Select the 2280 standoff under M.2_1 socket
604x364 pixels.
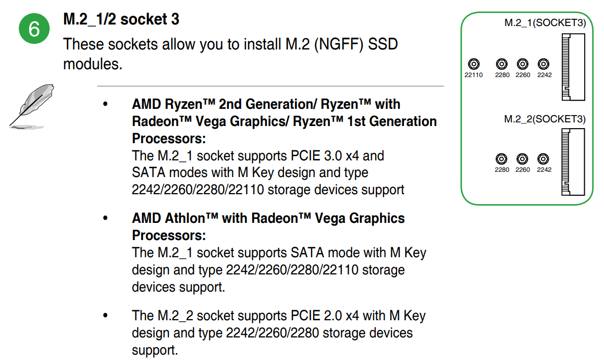tap(502, 64)
